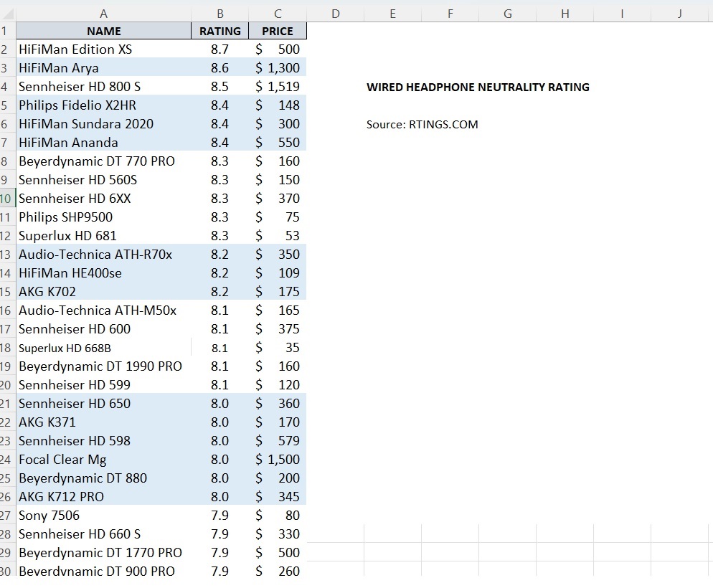Click the NAME header cell

pyautogui.click(x=104, y=31)
